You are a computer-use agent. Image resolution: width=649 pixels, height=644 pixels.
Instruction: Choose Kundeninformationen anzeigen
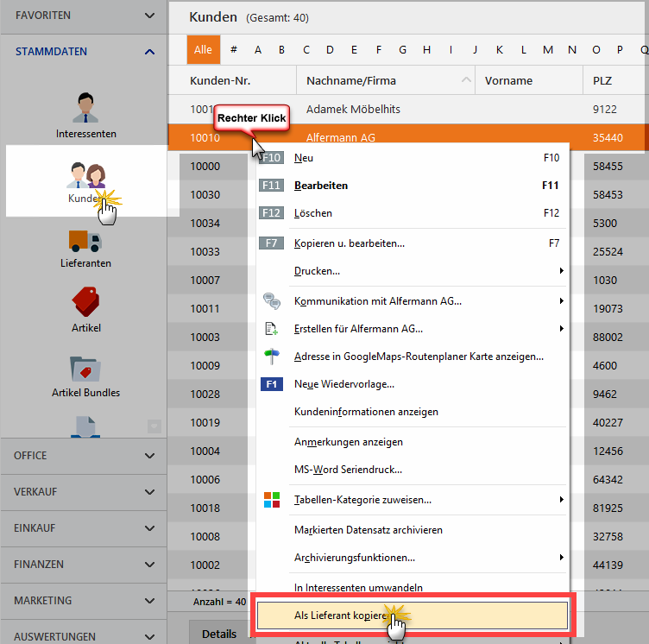click(413, 412)
